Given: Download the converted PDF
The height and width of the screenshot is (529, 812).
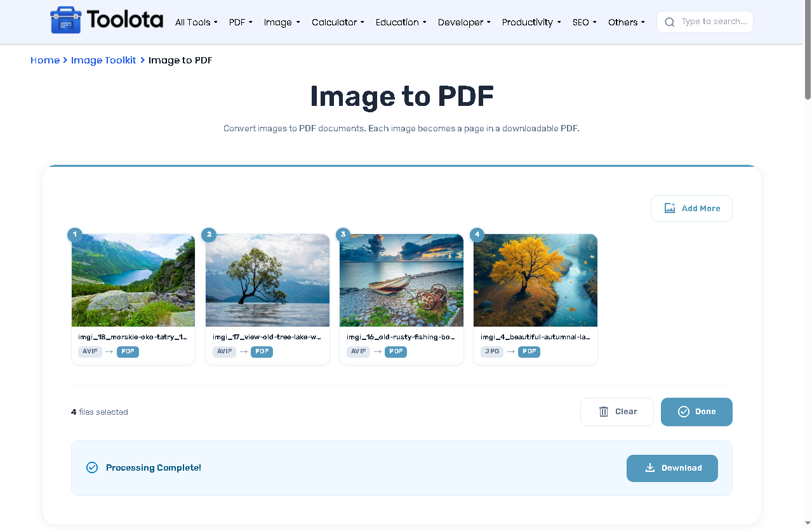Looking at the screenshot, I should pos(672,468).
